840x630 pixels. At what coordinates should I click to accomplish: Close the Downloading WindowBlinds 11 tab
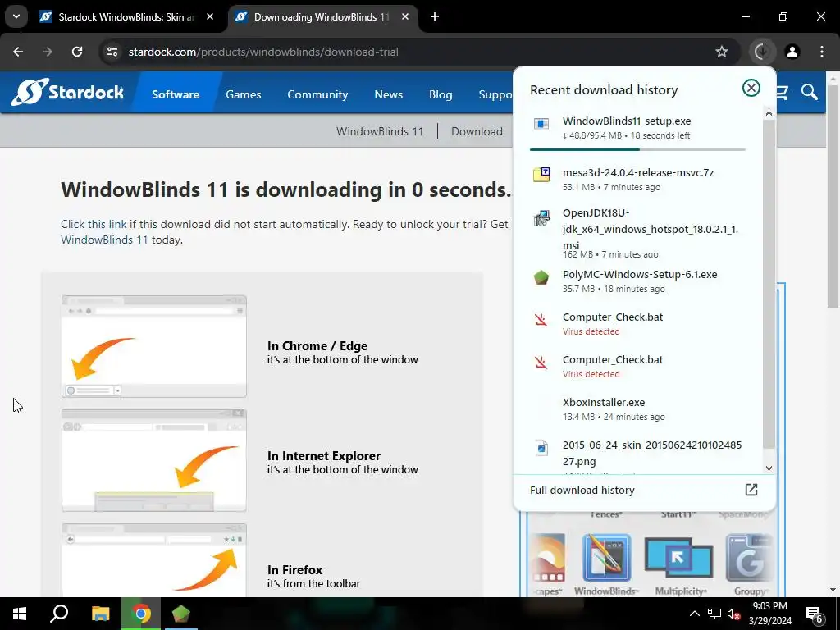405,16
